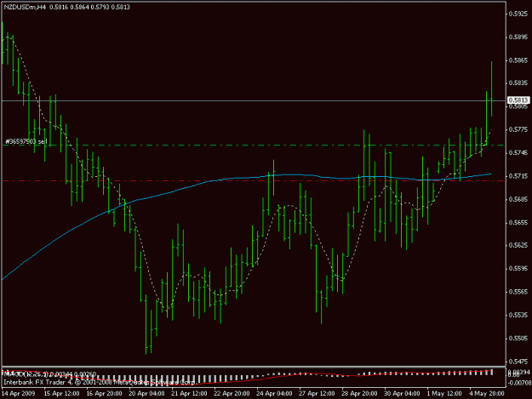This screenshot has width=532, height=399.
Task: Click time axis label 1 May 12:00
Action: tap(444, 394)
